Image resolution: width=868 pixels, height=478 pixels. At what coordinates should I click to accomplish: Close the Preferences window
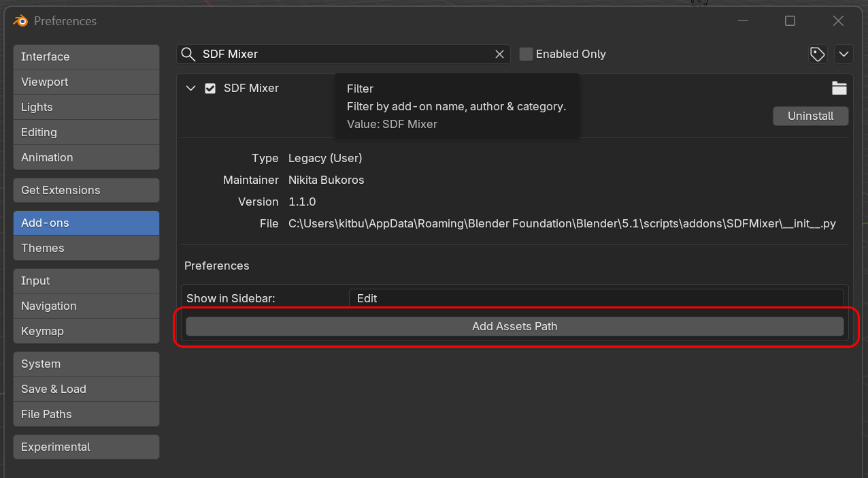(x=838, y=21)
